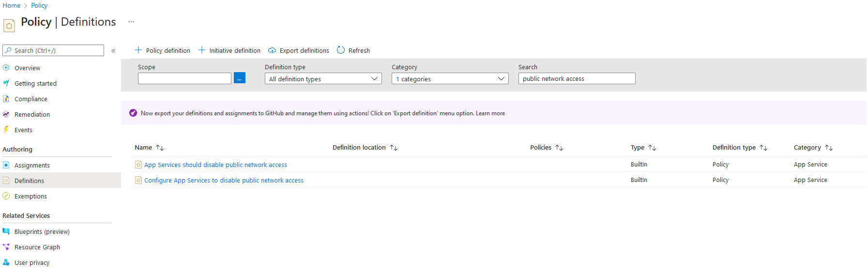Click the Resource Graph icon

tap(6, 247)
